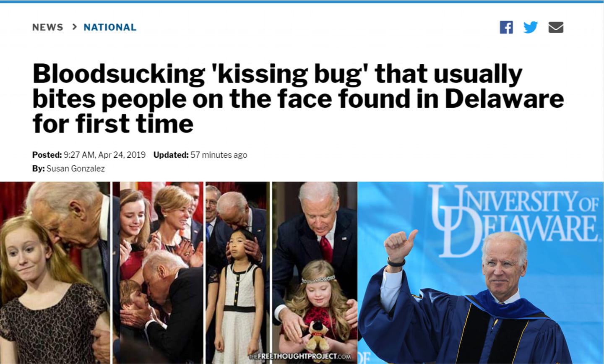Open author Susan Gonzalez's profile
Image resolution: width=604 pixels, height=364 pixels.
(x=75, y=169)
